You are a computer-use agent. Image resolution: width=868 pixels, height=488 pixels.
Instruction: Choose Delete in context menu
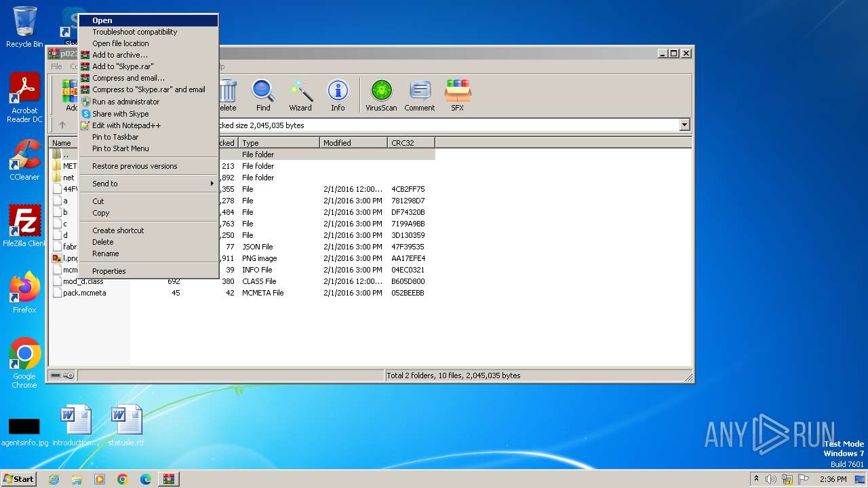coord(149,242)
